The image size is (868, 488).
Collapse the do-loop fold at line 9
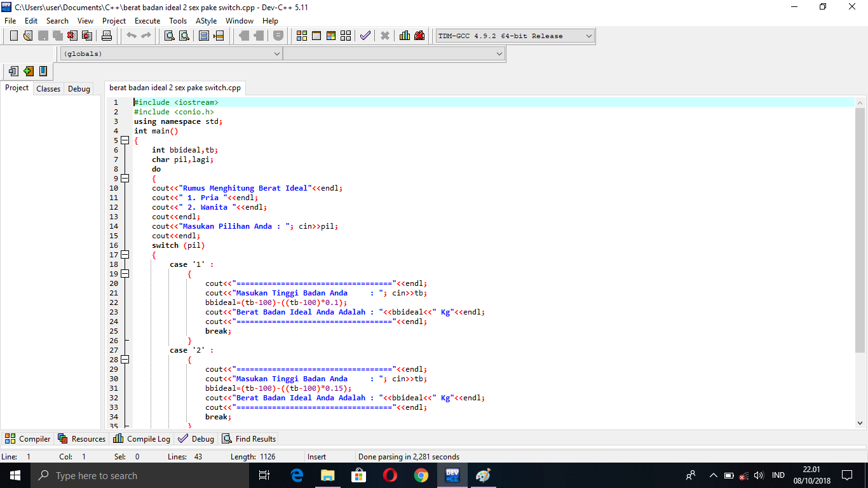(125, 179)
